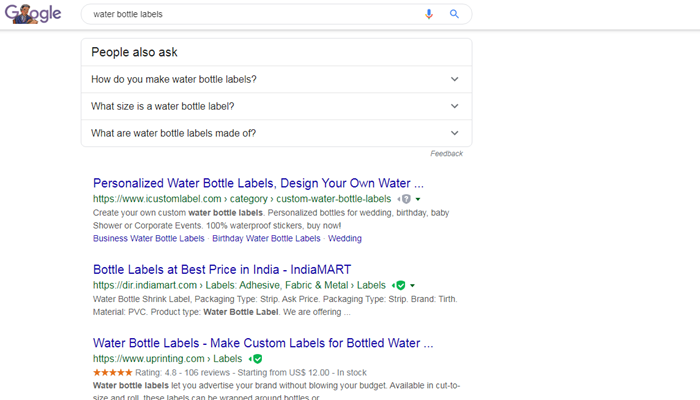Image resolution: width=700 pixels, height=400 pixels.
Task: Click green shield icon beside uprinting URL
Action: 257,359
